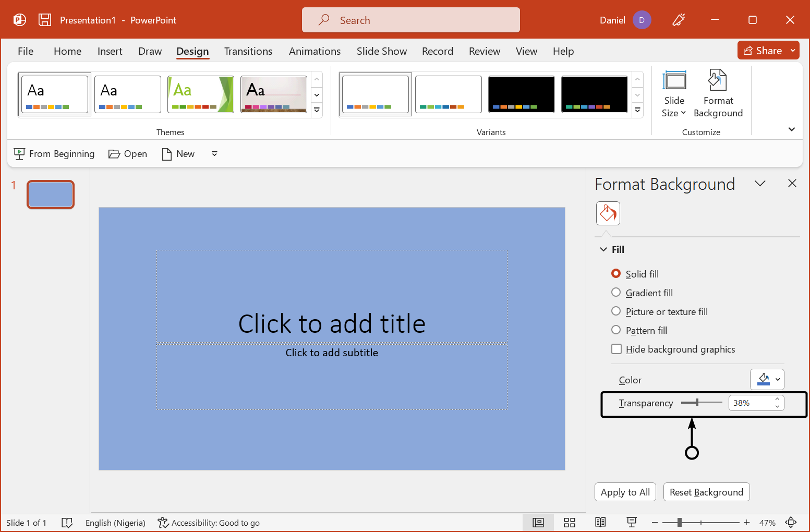Select the Normal view icon in status bar
Screen dimensions: 810x532
point(538,522)
